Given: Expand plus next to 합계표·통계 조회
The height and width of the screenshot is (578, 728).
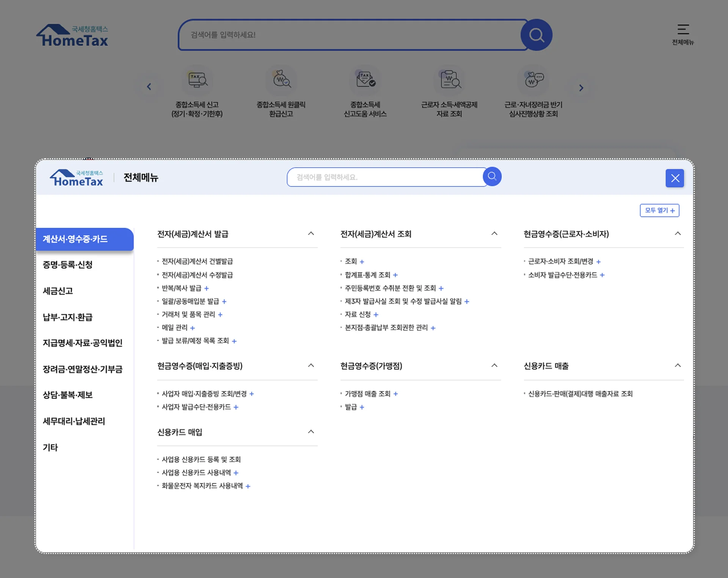Looking at the screenshot, I should click(x=395, y=275).
